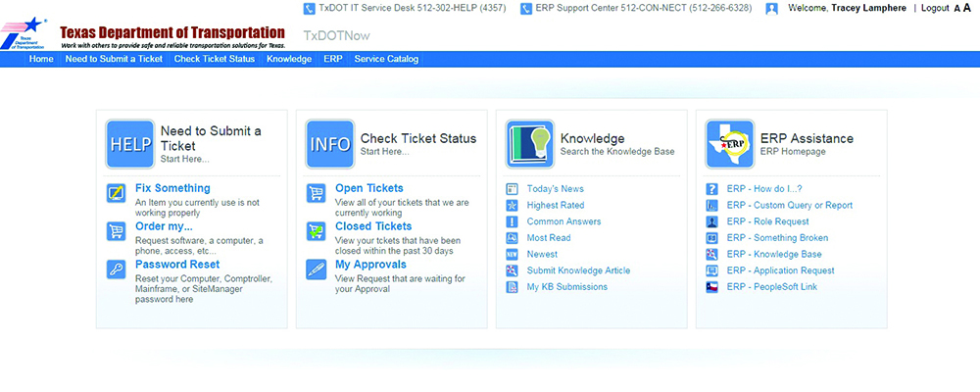Click the larger A text size button

click(967, 8)
